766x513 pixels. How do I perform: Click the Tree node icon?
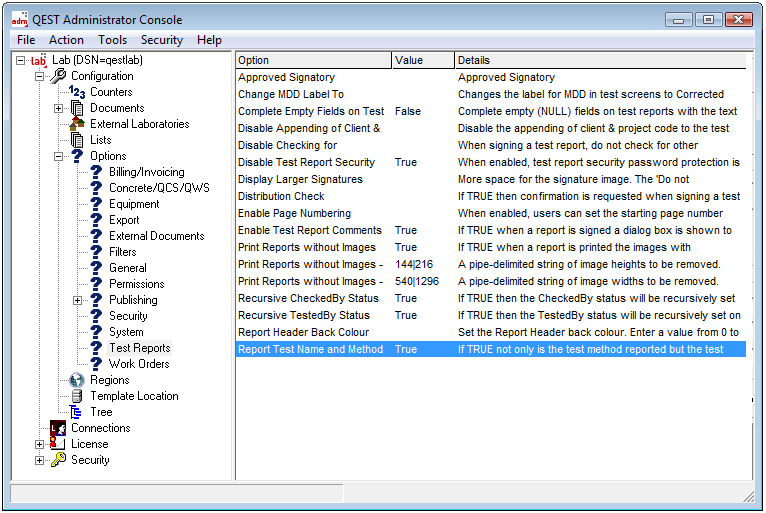[77, 412]
